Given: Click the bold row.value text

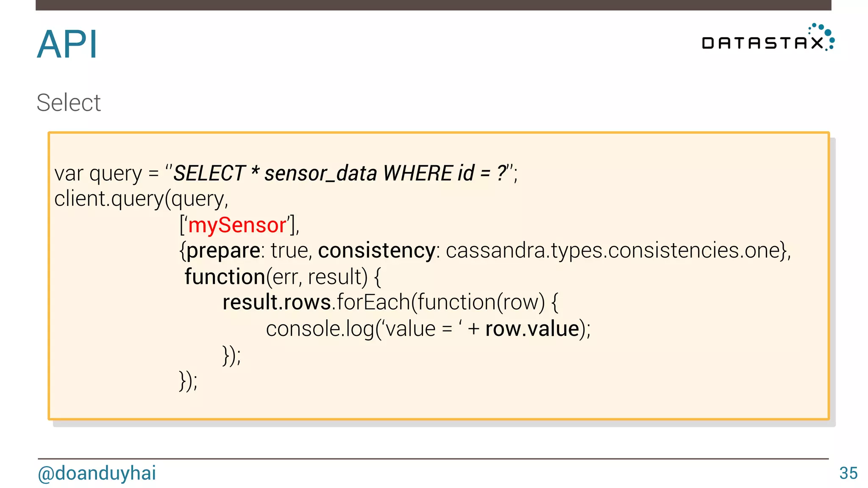Looking at the screenshot, I should point(532,329).
